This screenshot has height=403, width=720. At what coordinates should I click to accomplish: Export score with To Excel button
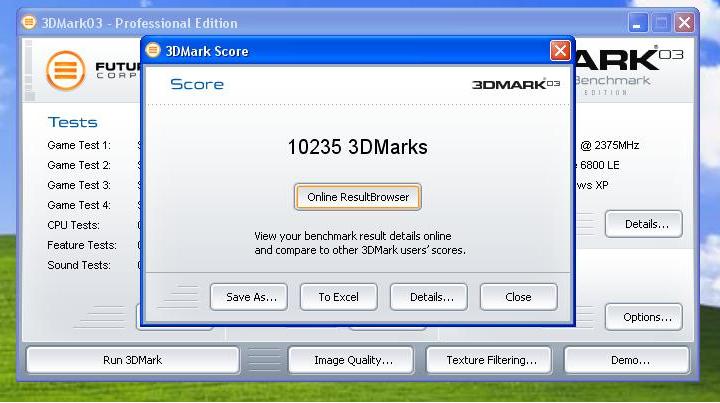tap(339, 297)
